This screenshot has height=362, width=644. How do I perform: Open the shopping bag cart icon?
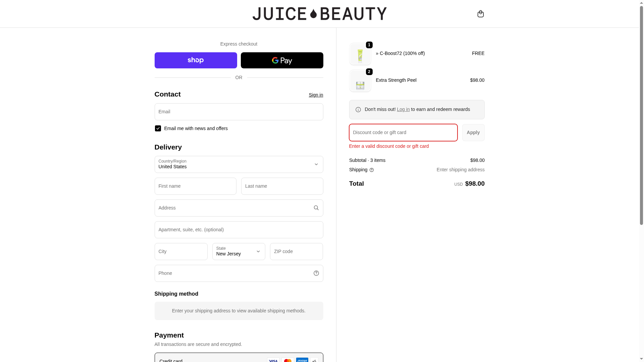pyautogui.click(x=480, y=14)
